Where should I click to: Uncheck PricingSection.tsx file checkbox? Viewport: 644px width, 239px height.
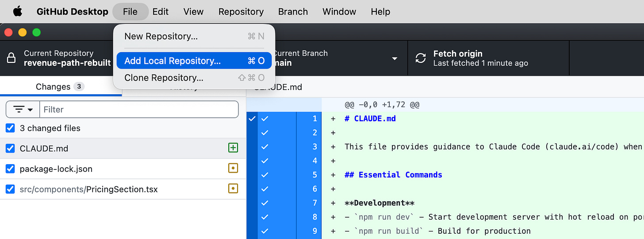pyautogui.click(x=10, y=189)
